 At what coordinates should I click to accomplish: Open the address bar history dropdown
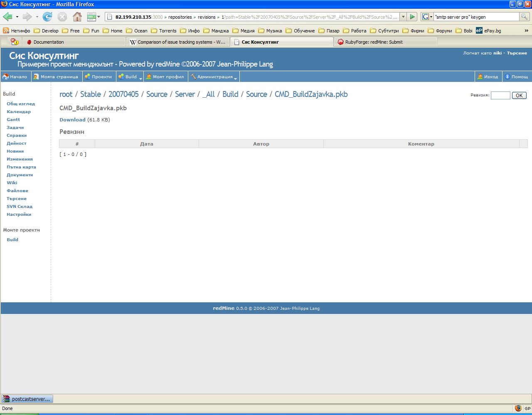coord(403,17)
